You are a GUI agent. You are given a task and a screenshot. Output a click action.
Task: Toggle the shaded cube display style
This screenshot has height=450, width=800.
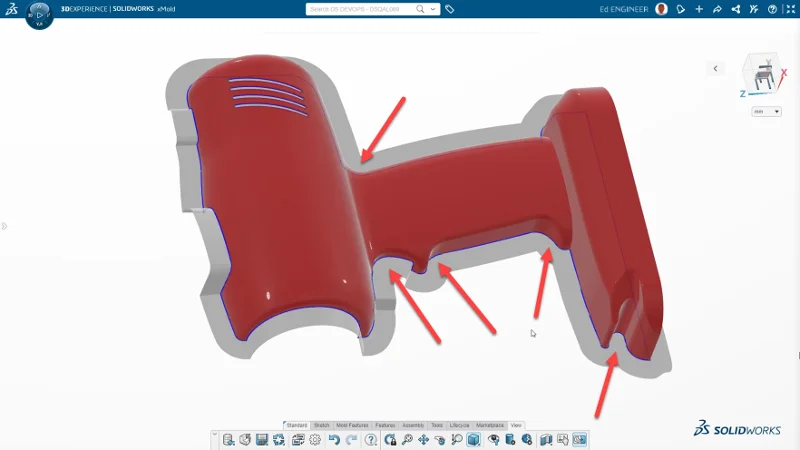(x=473, y=440)
